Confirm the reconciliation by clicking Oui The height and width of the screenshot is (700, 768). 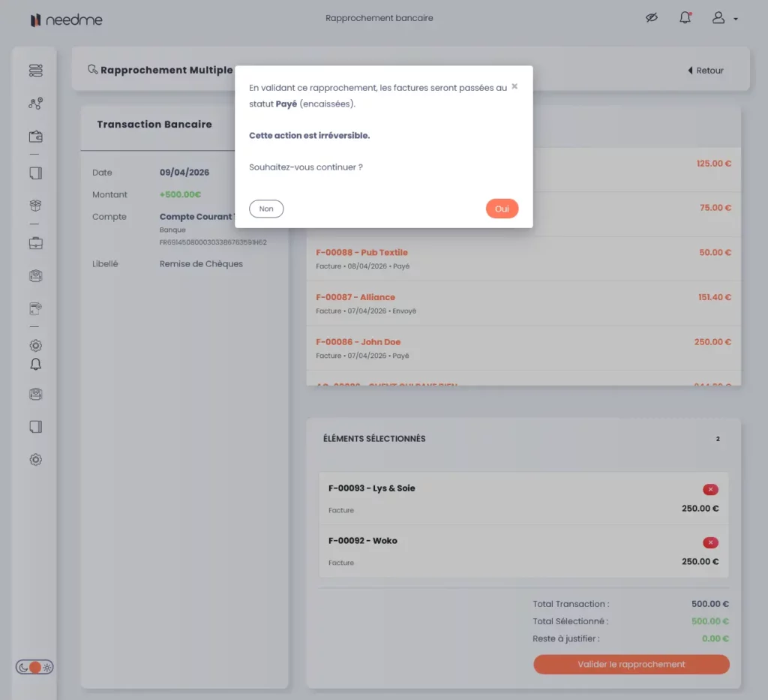pos(502,209)
